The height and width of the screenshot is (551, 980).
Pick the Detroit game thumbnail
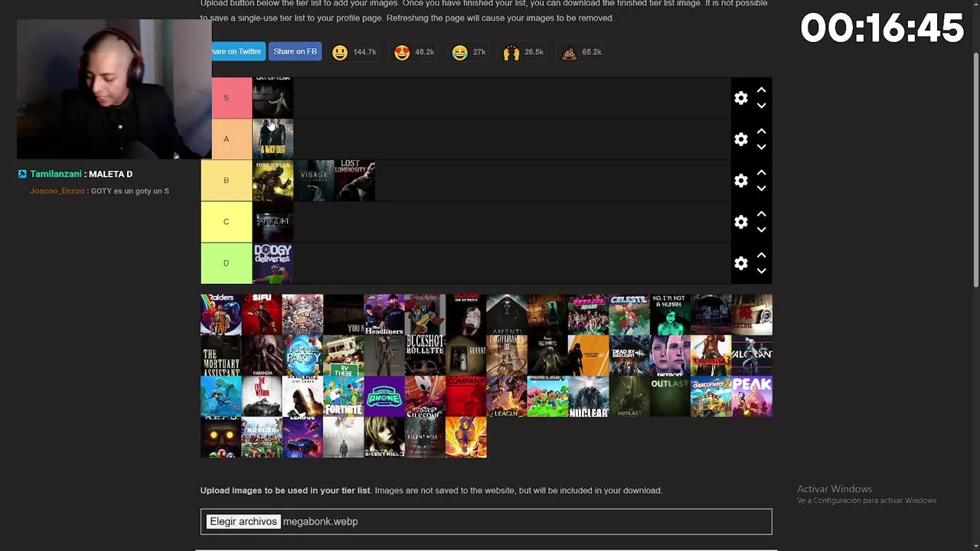click(670, 356)
